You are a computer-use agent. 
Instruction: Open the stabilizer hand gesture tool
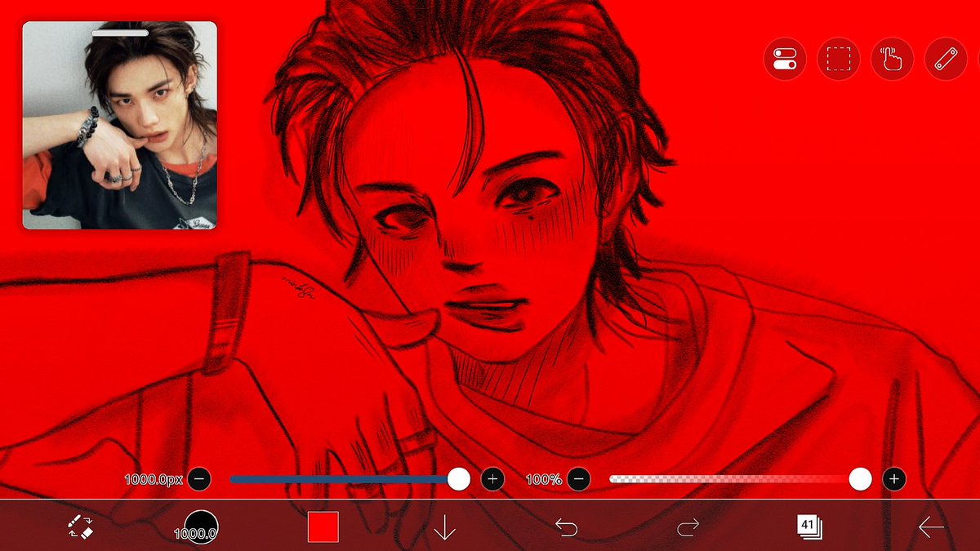[892, 59]
